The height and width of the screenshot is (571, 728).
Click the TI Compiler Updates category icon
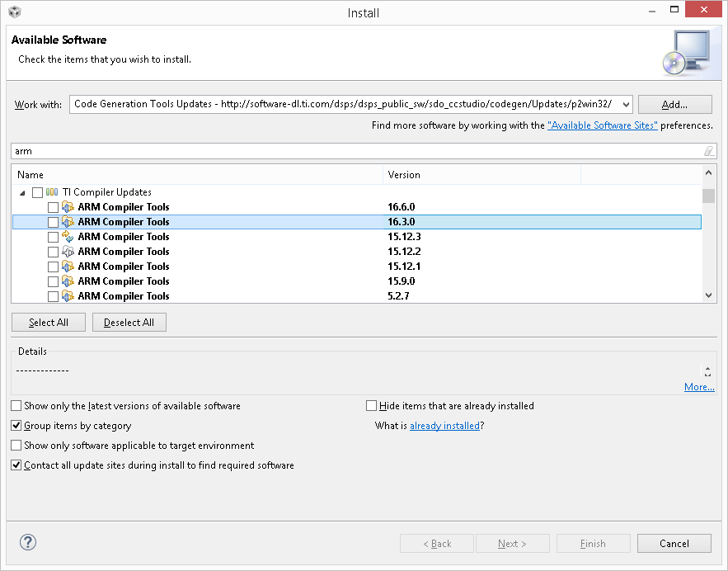[52, 192]
